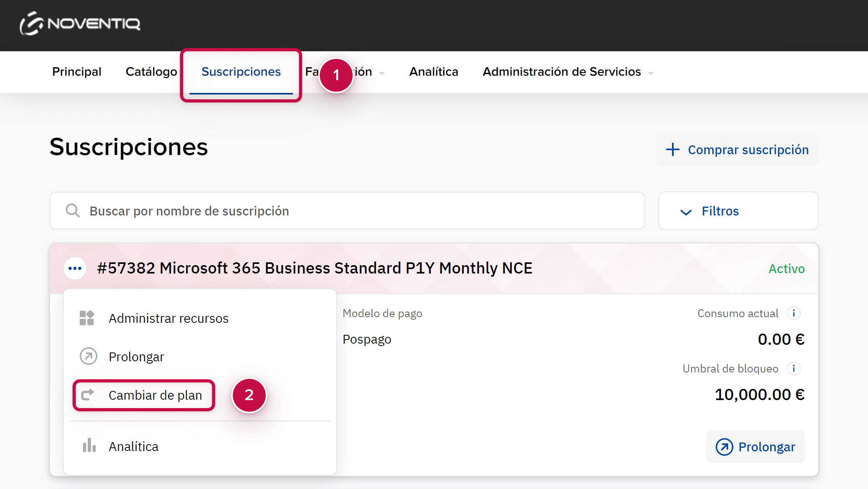Expand the Facturación menu arrow
This screenshot has width=868, height=489.
coord(382,73)
